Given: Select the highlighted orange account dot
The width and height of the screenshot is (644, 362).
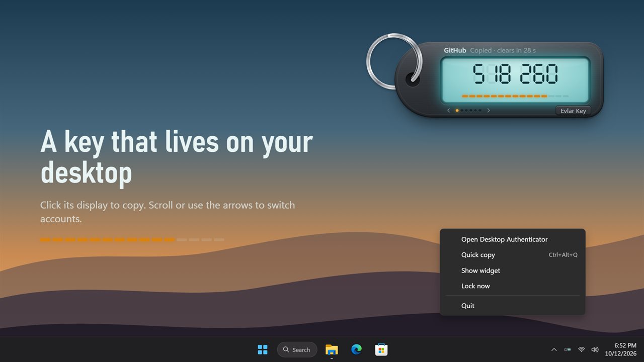Looking at the screenshot, I should (x=457, y=110).
